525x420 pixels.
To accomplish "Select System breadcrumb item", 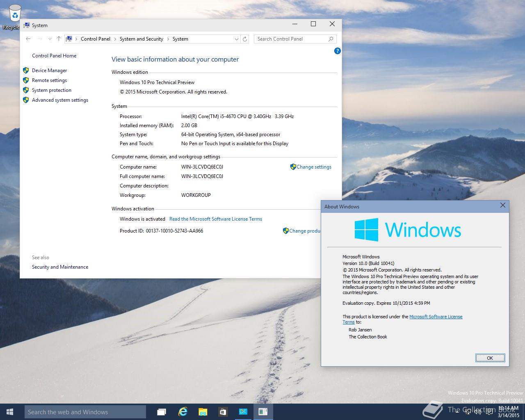I will [180, 39].
